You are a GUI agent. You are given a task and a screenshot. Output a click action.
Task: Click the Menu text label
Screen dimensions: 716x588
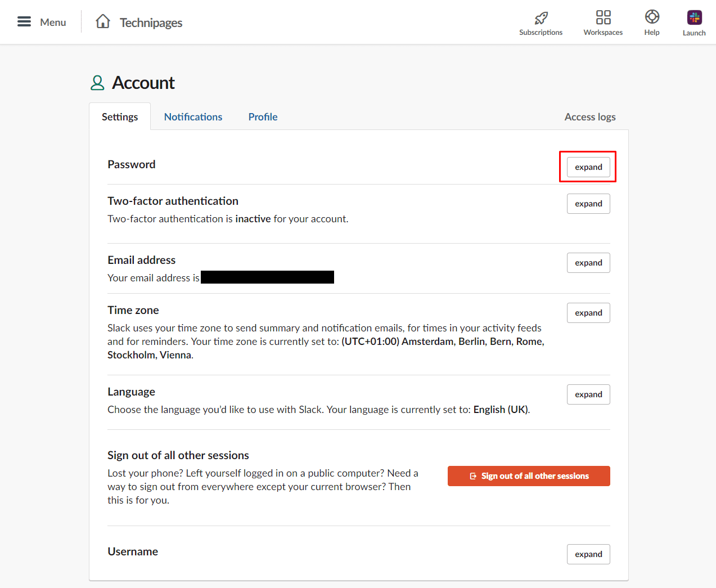(x=53, y=23)
